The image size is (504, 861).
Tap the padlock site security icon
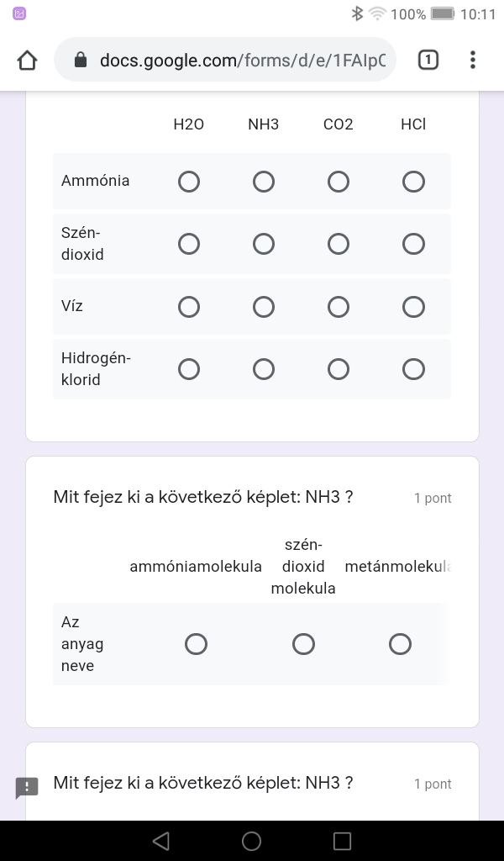coord(81,60)
